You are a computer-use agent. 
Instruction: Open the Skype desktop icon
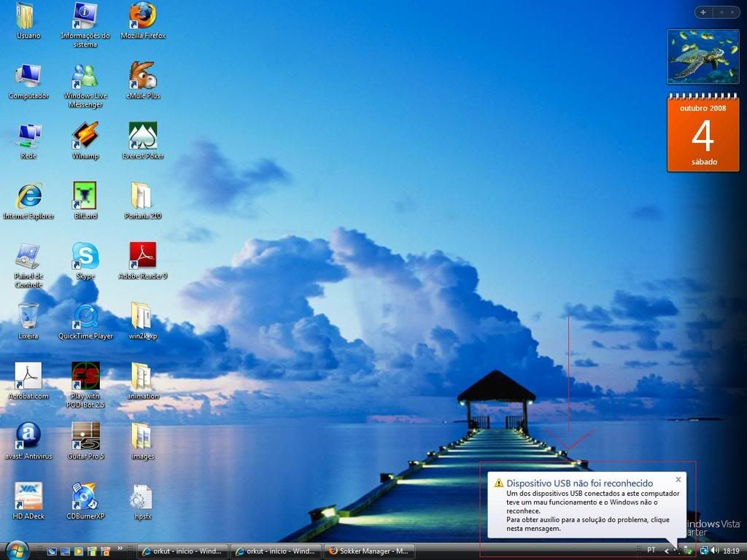point(85,256)
